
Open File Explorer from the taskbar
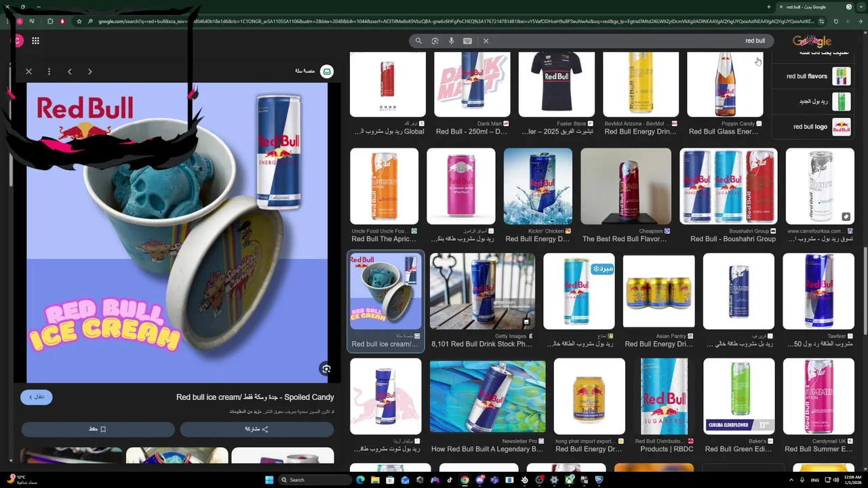(x=375, y=480)
